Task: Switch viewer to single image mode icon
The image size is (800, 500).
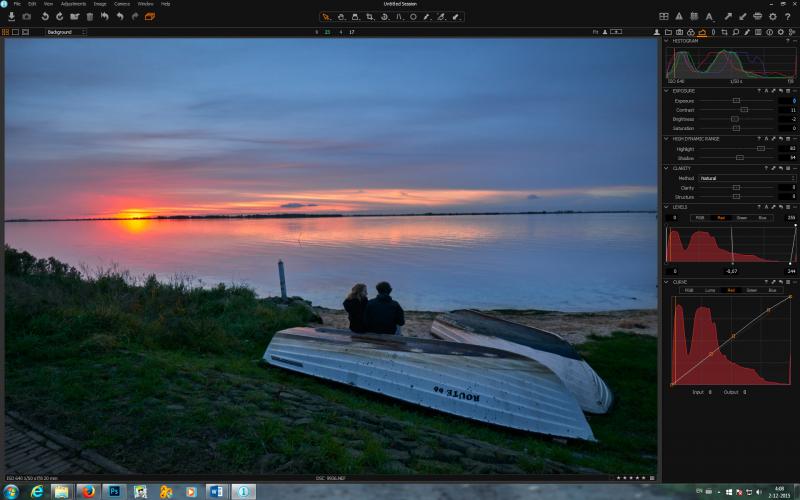Action: pos(15,32)
